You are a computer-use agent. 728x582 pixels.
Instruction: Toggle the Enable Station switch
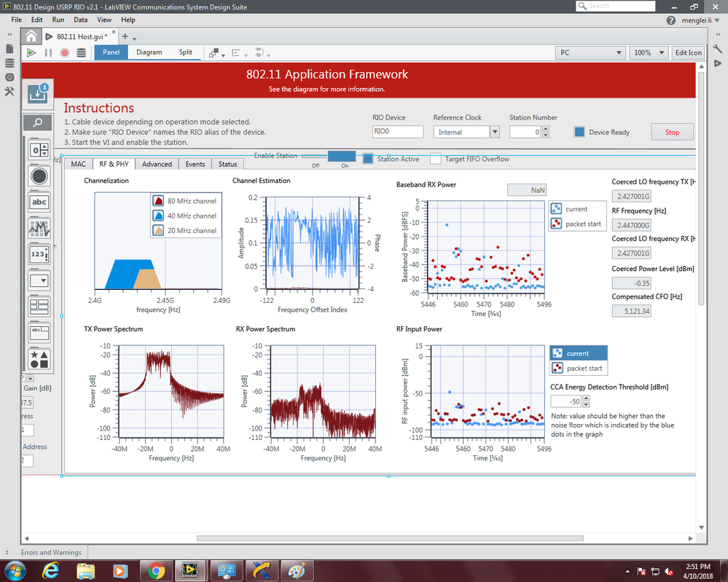pos(329,156)
